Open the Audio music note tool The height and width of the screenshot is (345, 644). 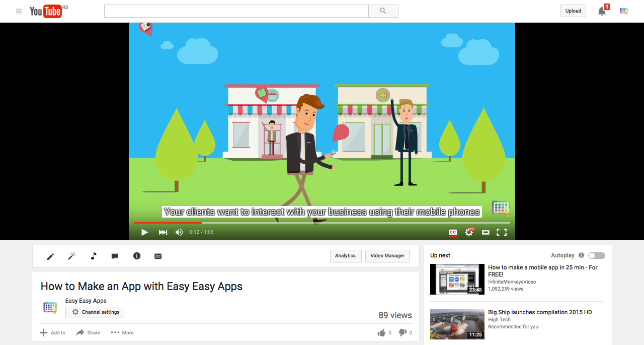coord(93,256)
